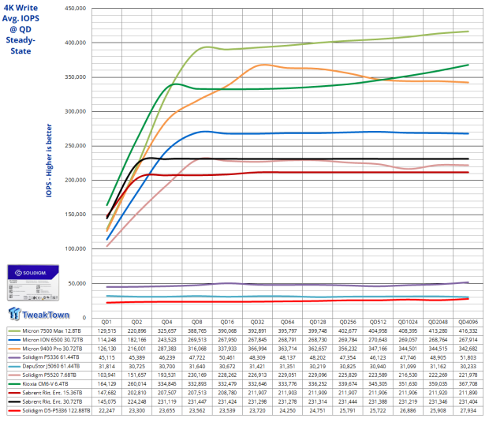
Task: Click the 250,000 y-axis label
Action: click(x=76, y=146)
